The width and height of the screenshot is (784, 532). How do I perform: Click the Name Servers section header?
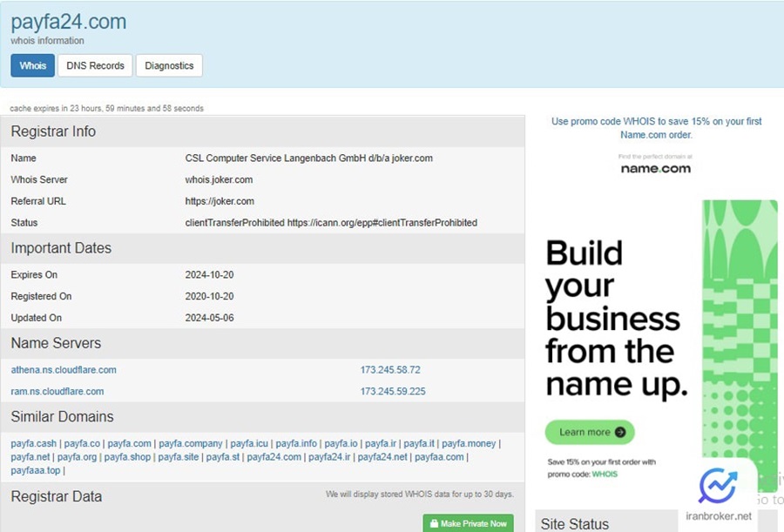point(56,343)
